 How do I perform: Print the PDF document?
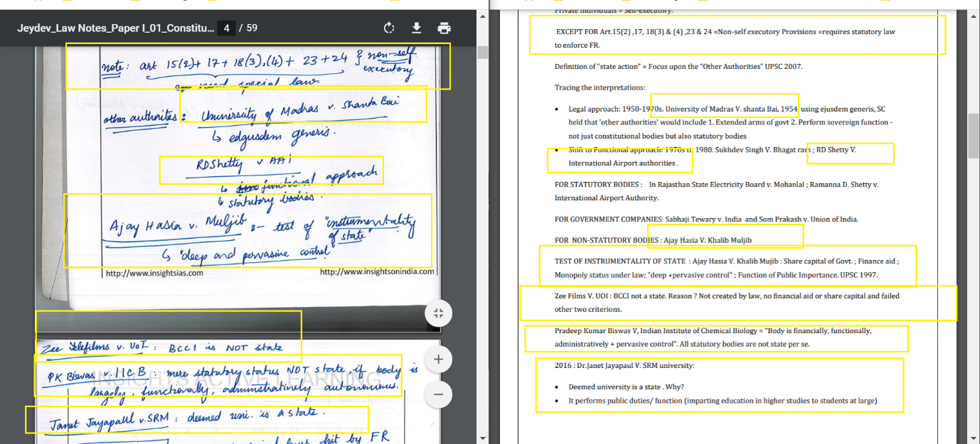click(x=444, y=28)
